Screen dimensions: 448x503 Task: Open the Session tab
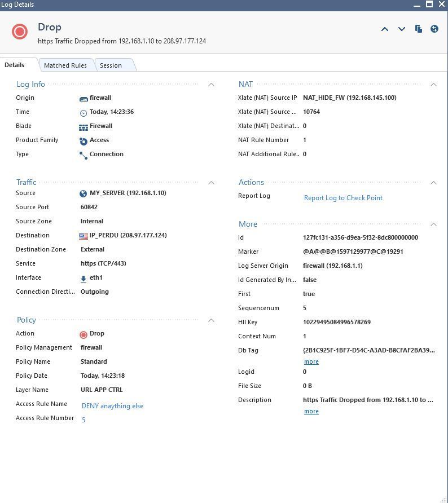[x=111, y=65]
